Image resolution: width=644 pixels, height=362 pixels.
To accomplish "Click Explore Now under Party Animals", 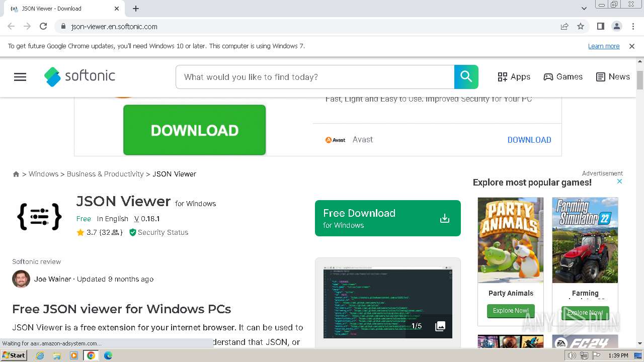I will click(511, 311).
